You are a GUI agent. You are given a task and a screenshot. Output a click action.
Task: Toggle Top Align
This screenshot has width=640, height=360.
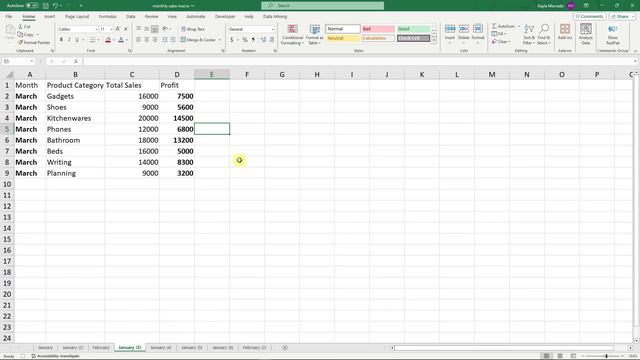[139, 29]
